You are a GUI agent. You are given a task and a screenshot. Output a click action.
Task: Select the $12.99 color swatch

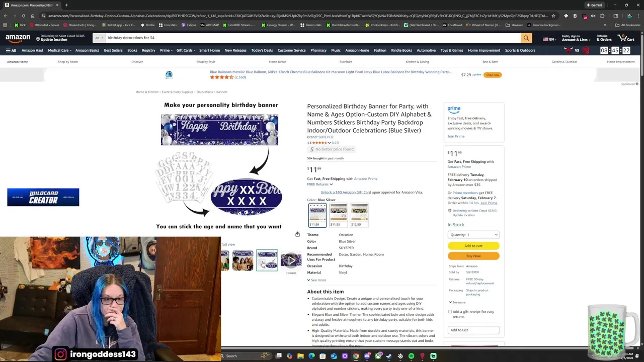click(x=359, y=215)
